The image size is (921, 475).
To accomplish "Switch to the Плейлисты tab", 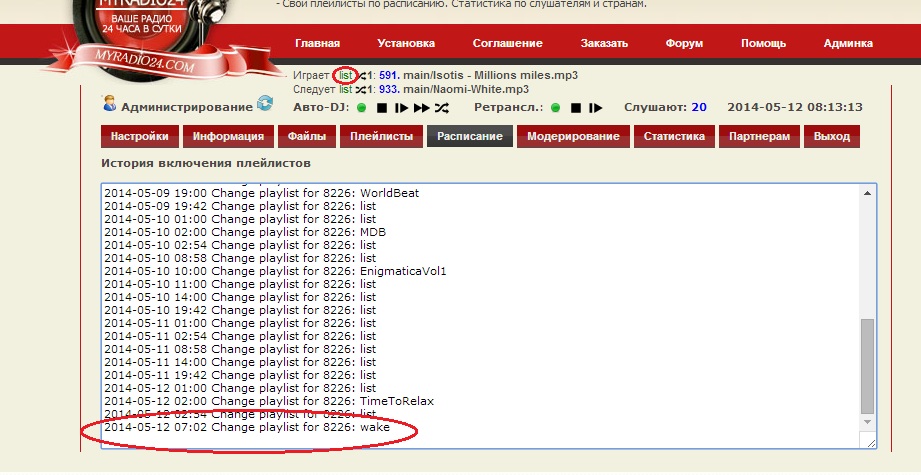I will tap(379, 136).
